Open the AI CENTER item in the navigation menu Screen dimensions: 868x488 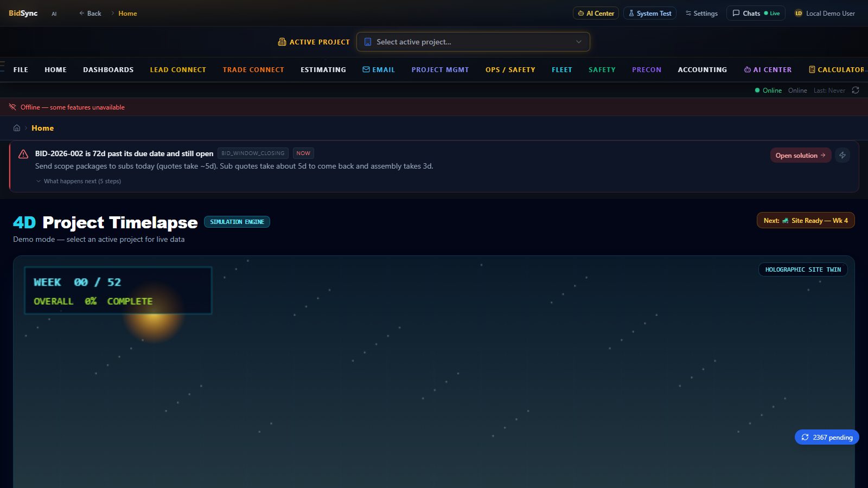768,69
